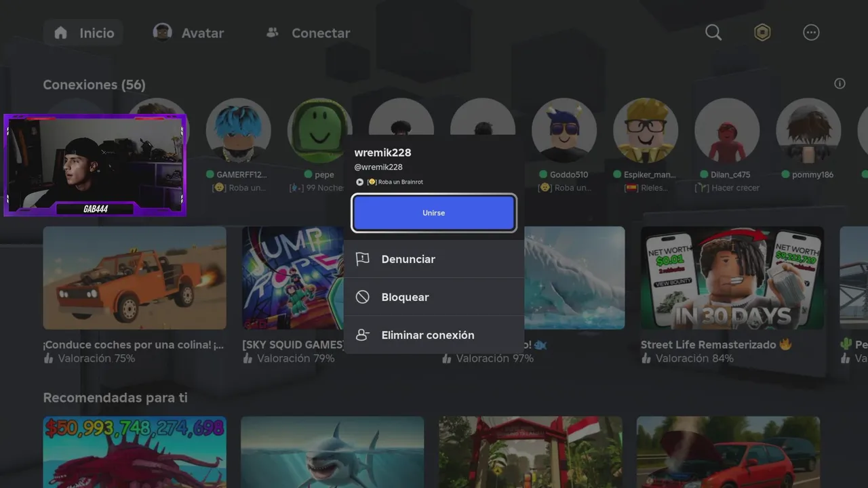
Task: Click the Valoración 84% rating
Action: coord(694,359)
